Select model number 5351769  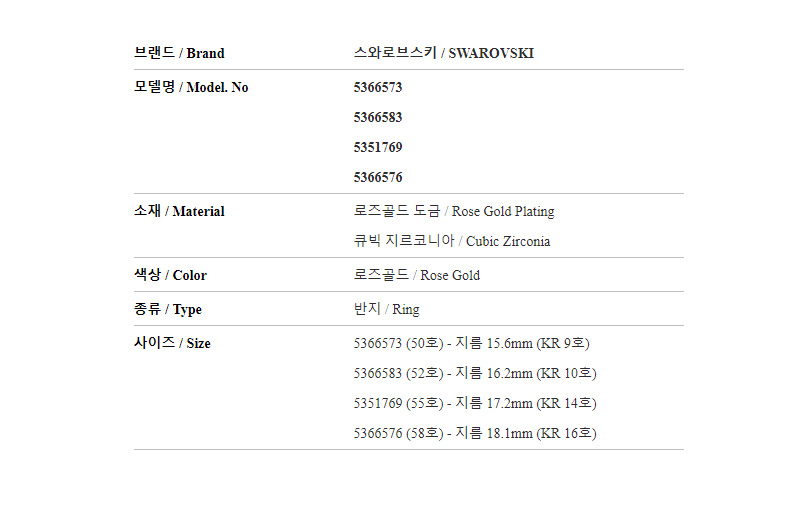(x=378, y=147)
